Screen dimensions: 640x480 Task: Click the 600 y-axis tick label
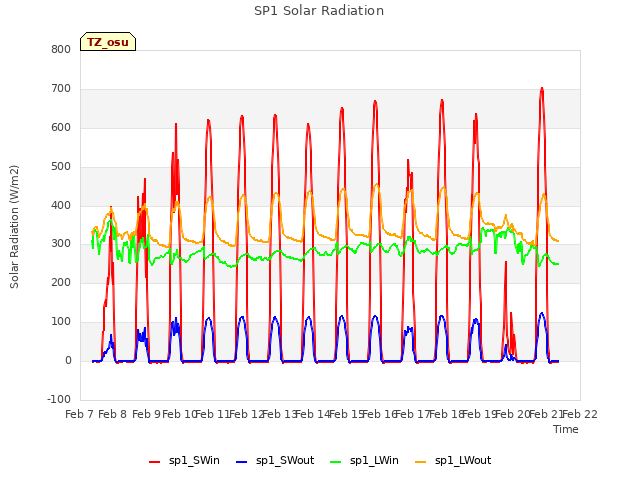tap(61, 128)
